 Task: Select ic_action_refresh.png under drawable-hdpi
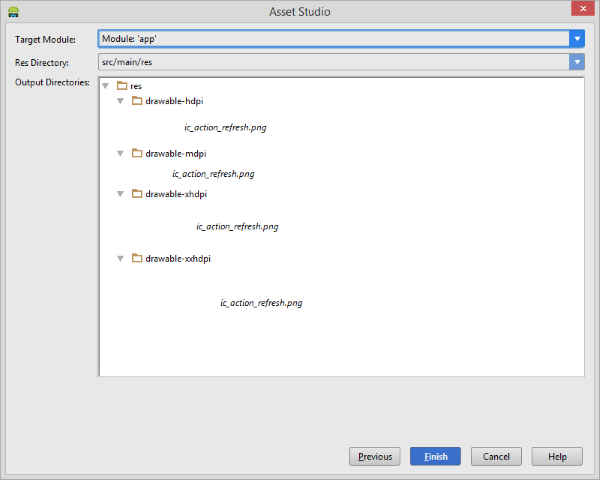point(225,127)
